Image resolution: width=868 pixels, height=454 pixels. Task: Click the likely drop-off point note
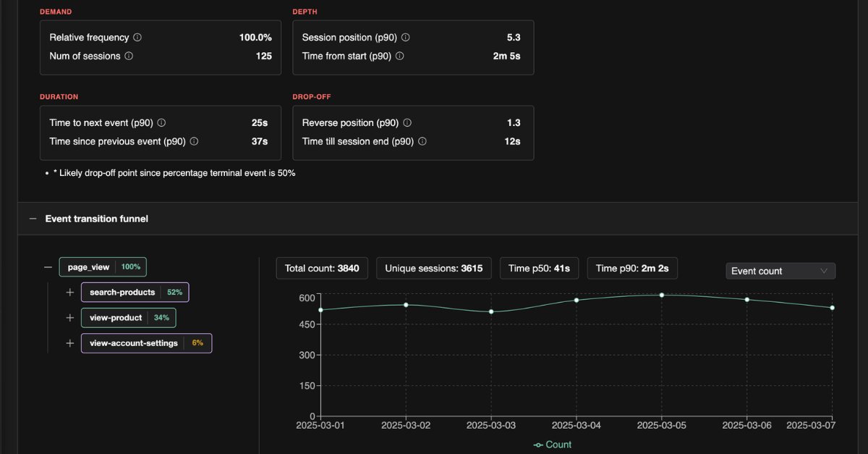174,173
